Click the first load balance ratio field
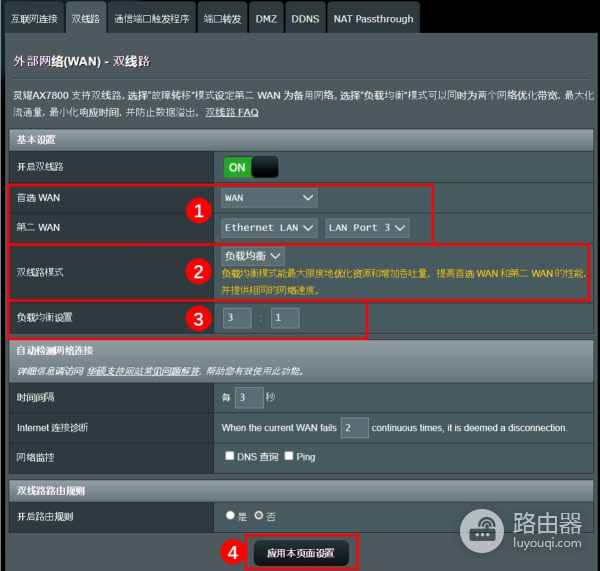Screen dimensions: 600x571 (236, 318)
